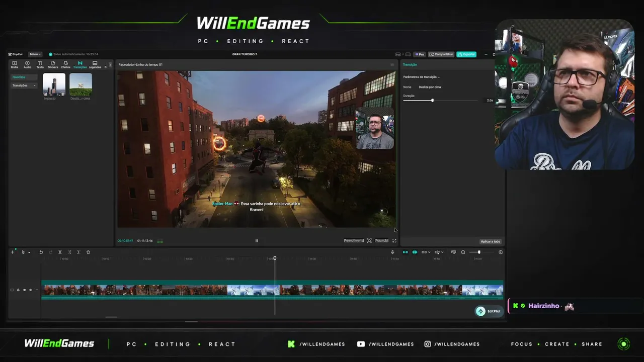Select the Transições tab
Viewport: 644px width, 362px height.
pyautogui.click(x=80, y=64)
